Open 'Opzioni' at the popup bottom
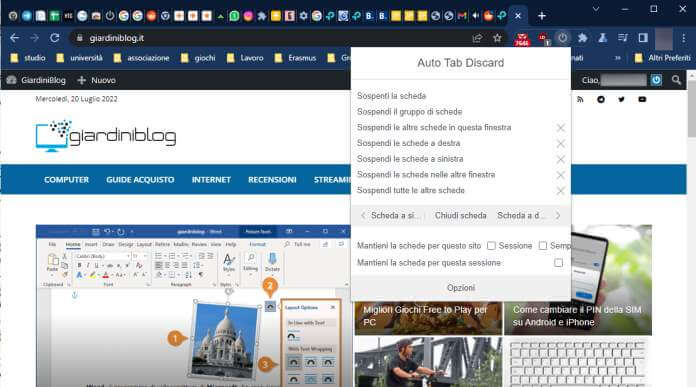The height and width of the screenshot is (387, 696). click(x=461, y=288)
